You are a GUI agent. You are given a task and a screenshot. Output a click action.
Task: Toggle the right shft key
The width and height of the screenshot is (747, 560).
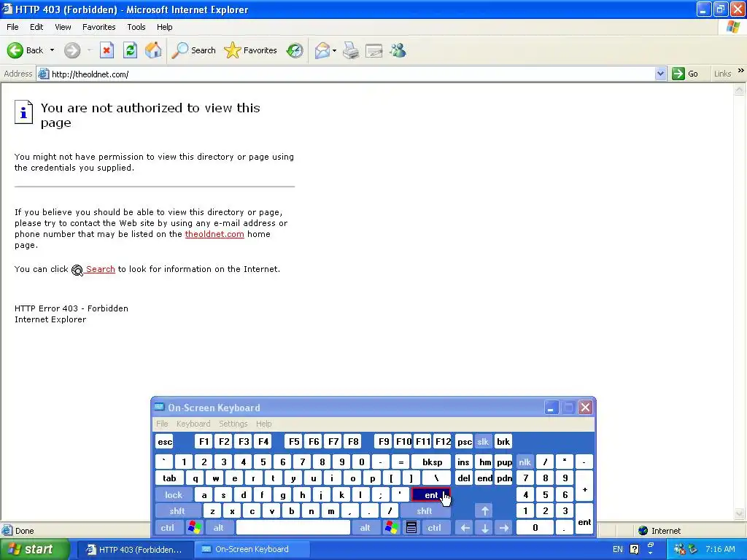[x=424, y=511]
